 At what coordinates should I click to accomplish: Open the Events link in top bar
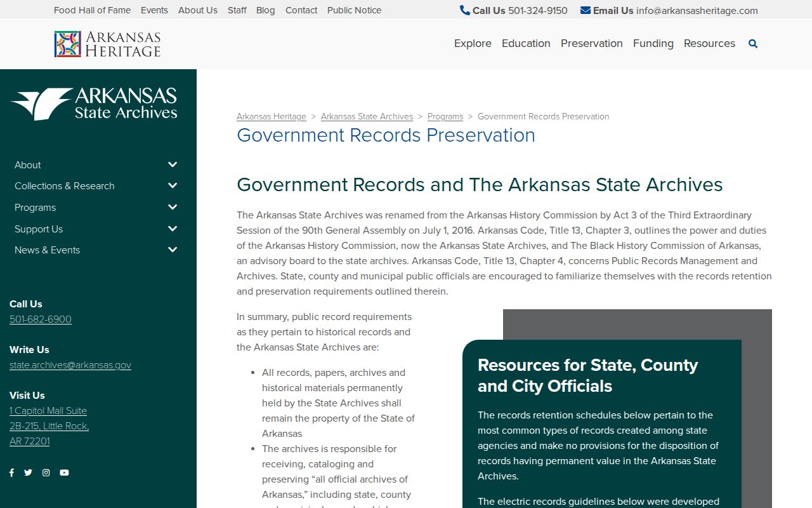[154, 10]
